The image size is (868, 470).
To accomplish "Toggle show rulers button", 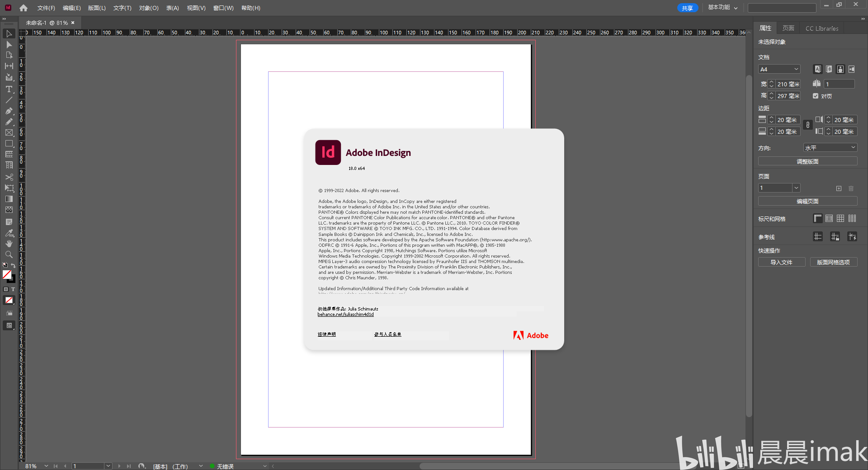I will click(x=818, y=219).
